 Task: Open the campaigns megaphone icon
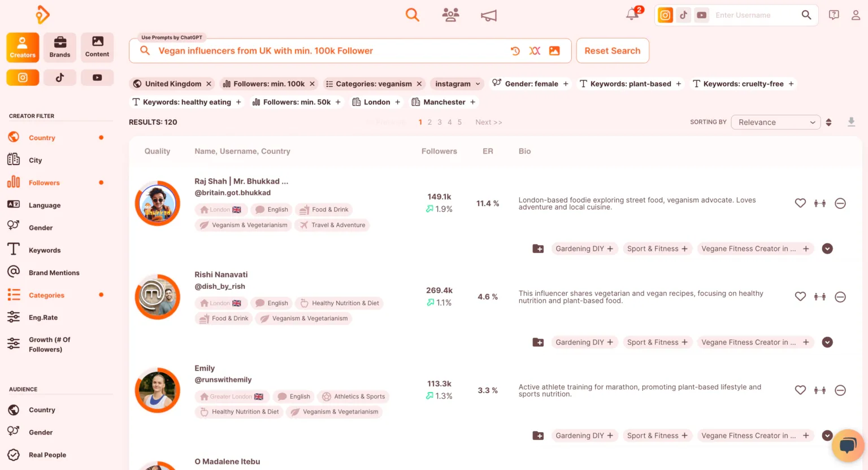pos(489,15)
